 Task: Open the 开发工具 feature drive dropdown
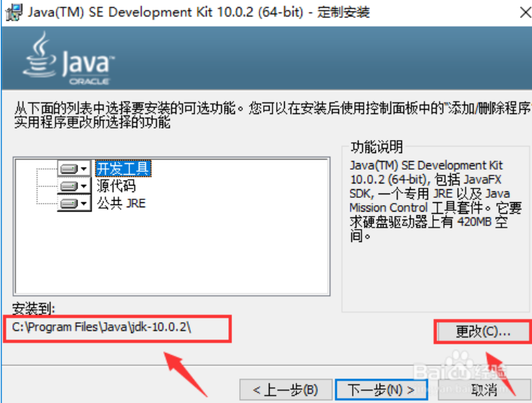click(74, 168)
